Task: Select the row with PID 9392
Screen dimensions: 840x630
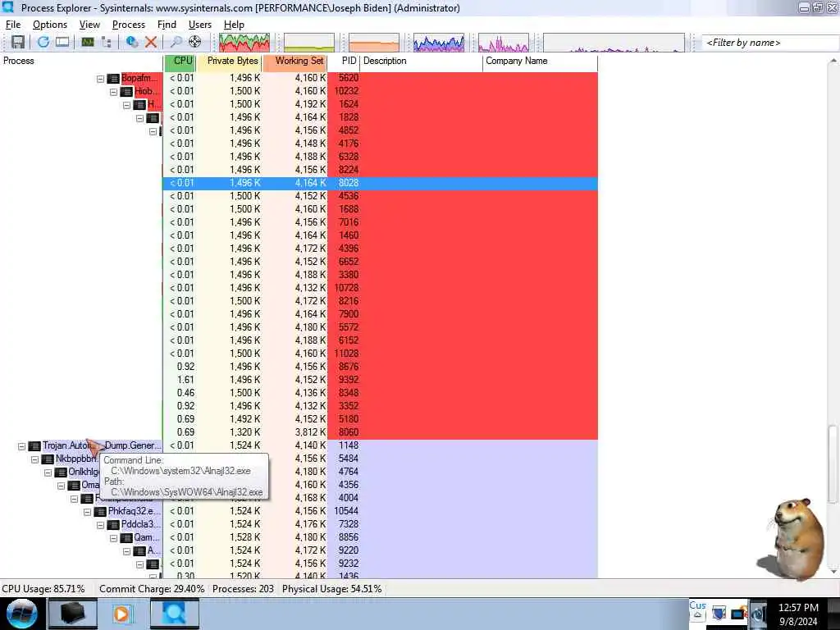Action: tap(381, 380)
